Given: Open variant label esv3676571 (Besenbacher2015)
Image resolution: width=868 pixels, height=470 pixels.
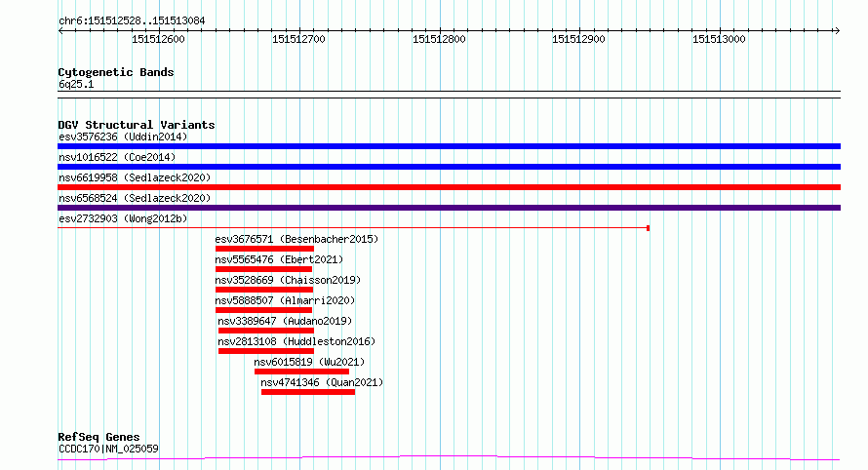Looking at the screenshot, I should coord(296,239).
